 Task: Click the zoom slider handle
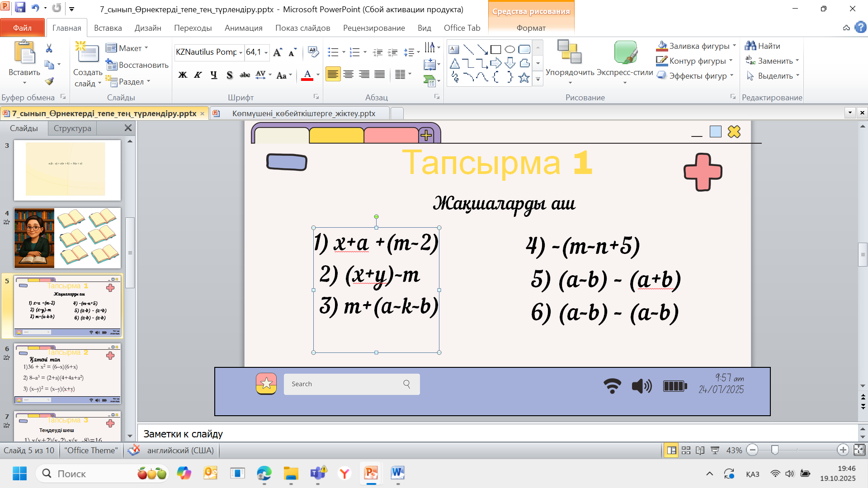[x=775, y=450]
